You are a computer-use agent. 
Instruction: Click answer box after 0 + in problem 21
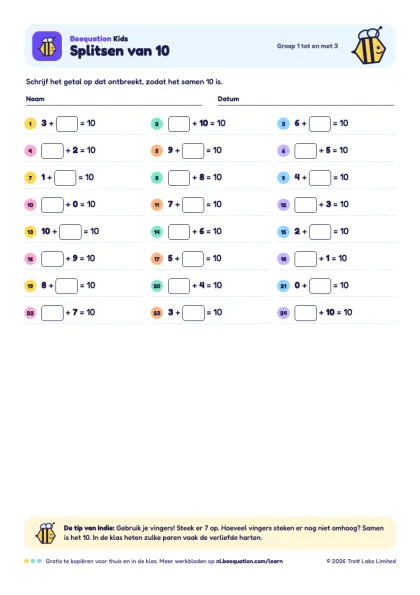(320, 286)
